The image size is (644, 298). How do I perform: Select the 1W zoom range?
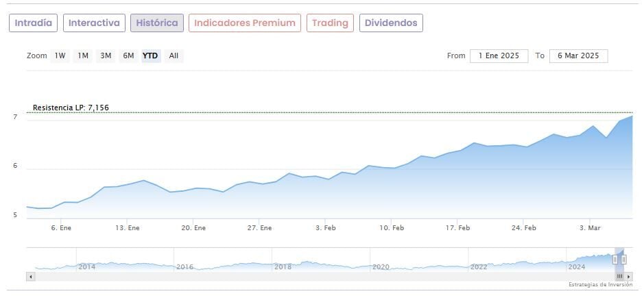point(60,55)
